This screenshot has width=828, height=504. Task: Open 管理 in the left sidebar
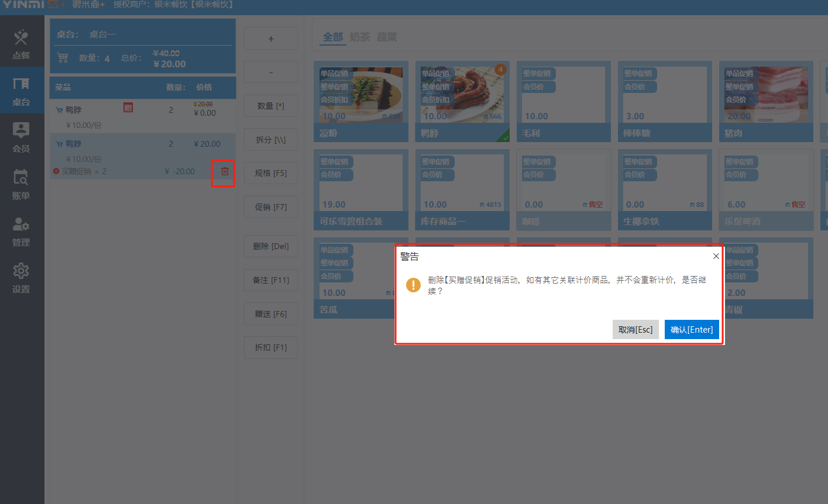pyautogui.click(x=21, y=232)
